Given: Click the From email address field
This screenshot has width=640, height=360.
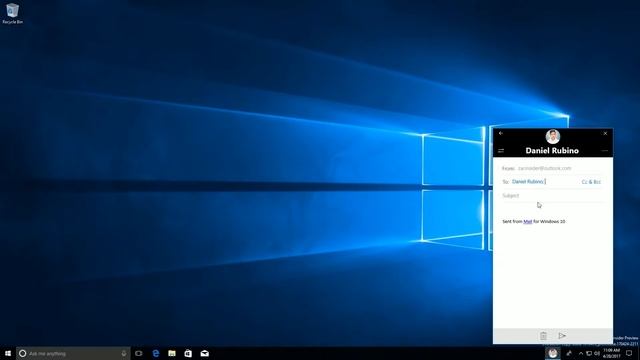Looking at the screenshot, I should point(552,168).
